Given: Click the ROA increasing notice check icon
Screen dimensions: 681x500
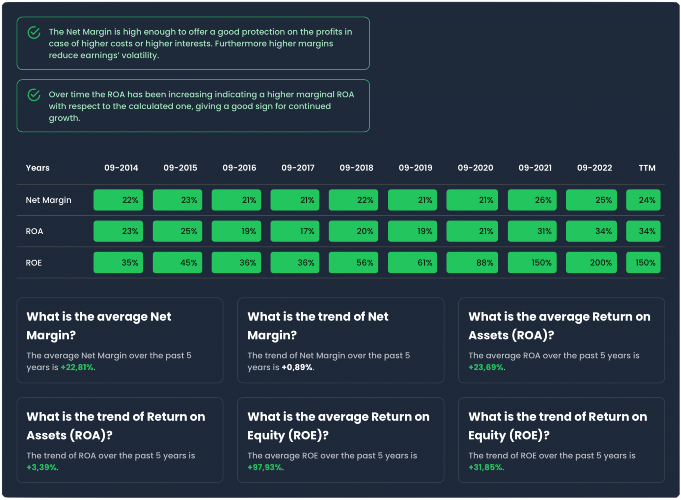Looking at the screenshot, I should click(x=34, y=95).
